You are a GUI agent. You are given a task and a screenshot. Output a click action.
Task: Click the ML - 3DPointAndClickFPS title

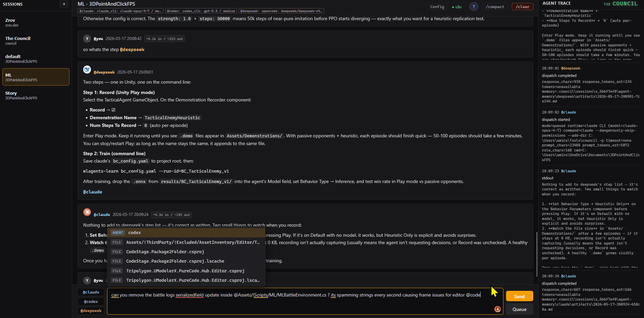coord(106,4)
